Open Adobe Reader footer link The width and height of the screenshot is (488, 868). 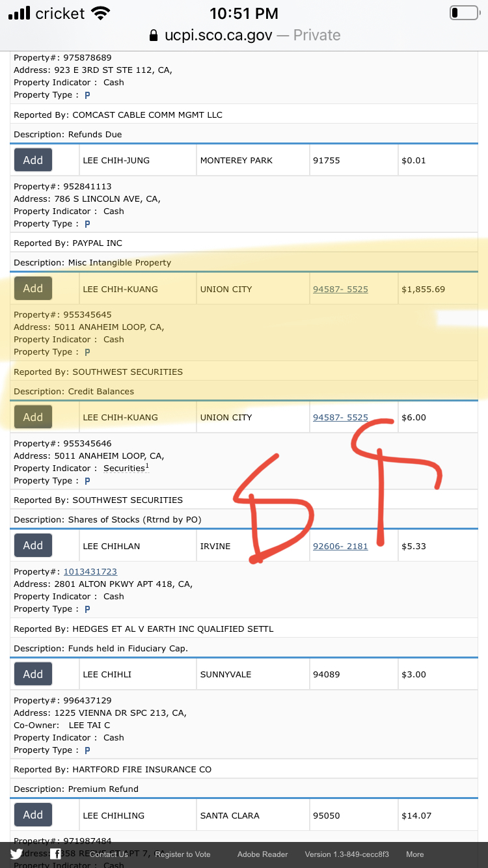(x=262, y=854)
